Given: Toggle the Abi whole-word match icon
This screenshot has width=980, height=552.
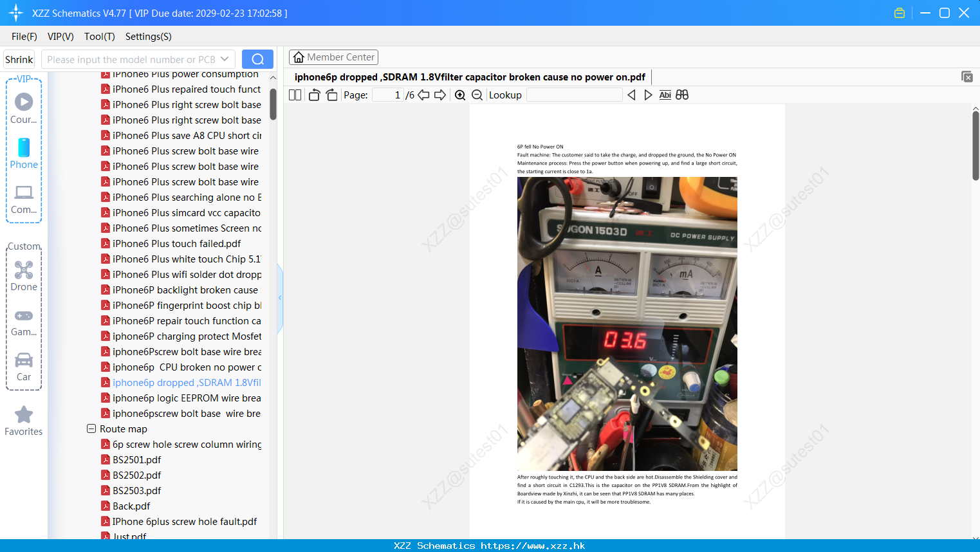Looking at the screenshot, I should click(x=665, y=95).
